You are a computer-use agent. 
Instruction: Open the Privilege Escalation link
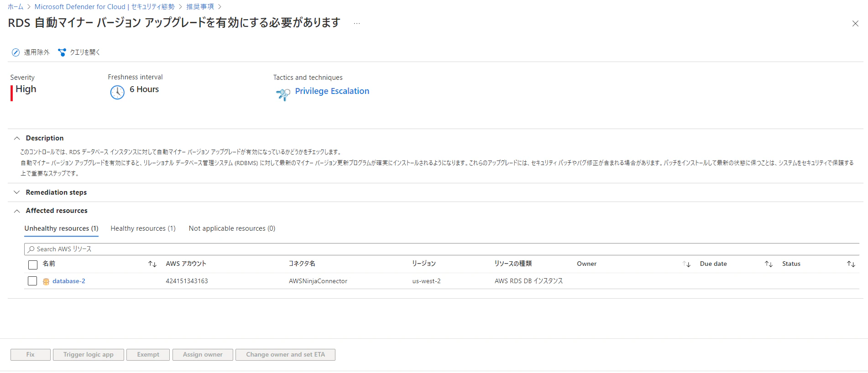[332, 91]
